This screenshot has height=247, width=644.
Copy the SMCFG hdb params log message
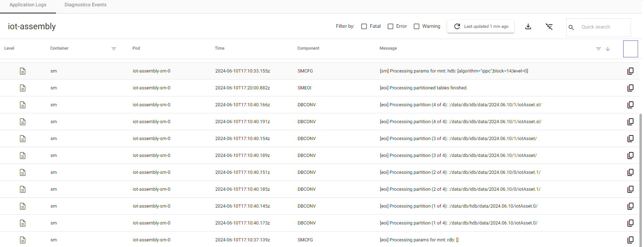coord(630,71)
